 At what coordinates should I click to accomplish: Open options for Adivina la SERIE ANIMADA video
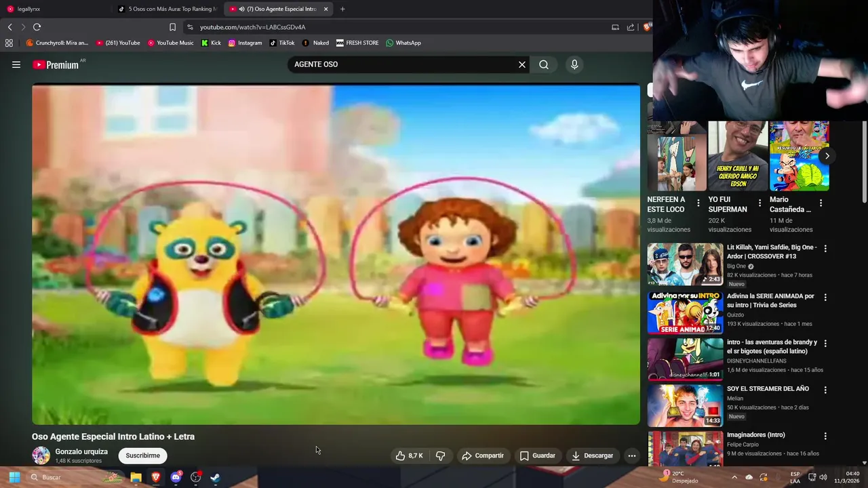coord(825,298)
